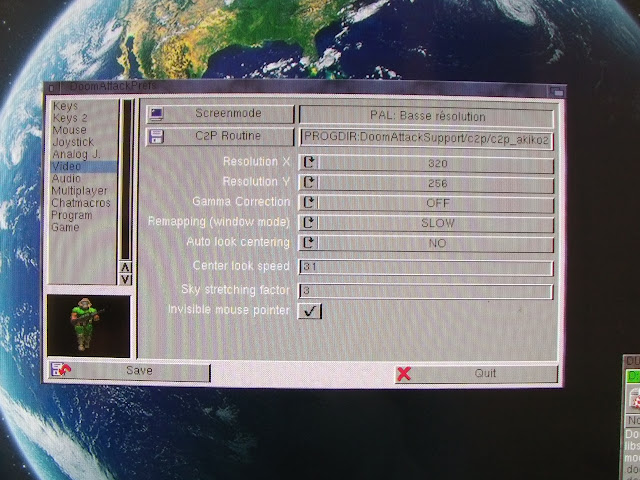The width and height of the screenshot is (640, 480).
Task: Click the save disk icon
Action: point(61,370)
